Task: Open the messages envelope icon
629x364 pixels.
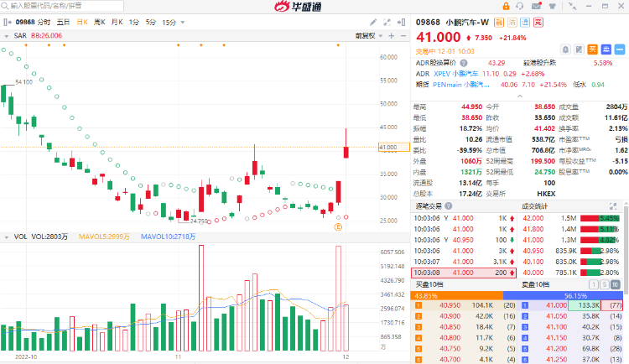Action: pos(537,6)
